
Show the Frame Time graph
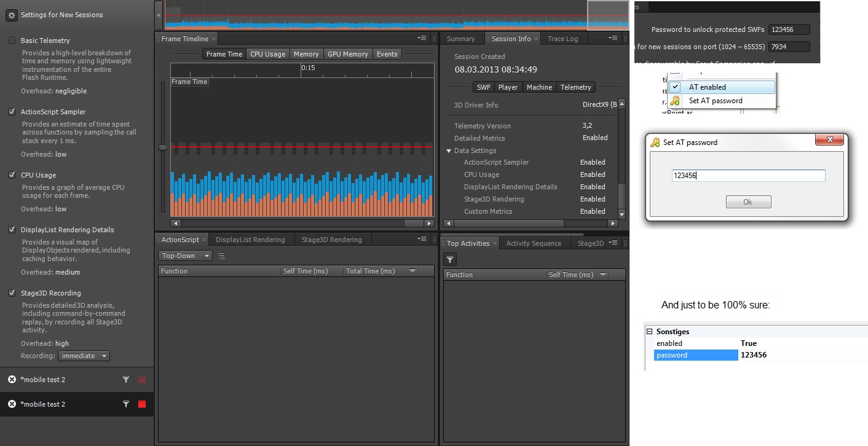(224, 54)
